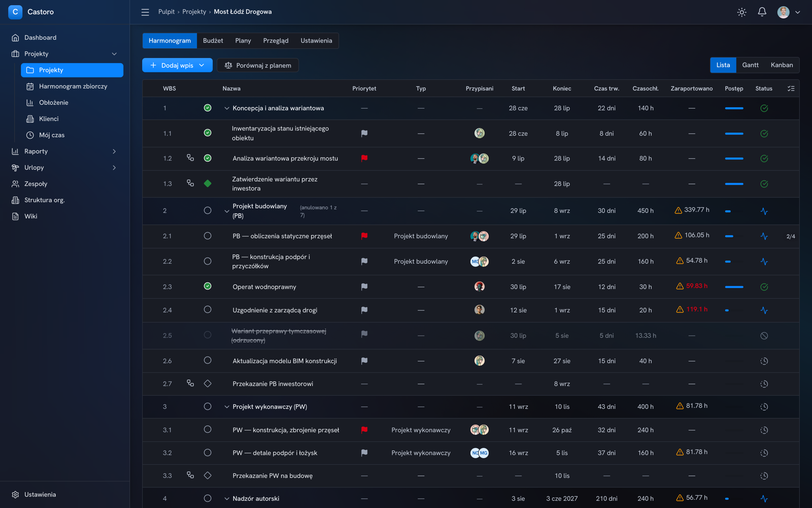The image size is (812, 508).
Task: Toggle the sidebar hamburger menu
Action: coord(145,12)
